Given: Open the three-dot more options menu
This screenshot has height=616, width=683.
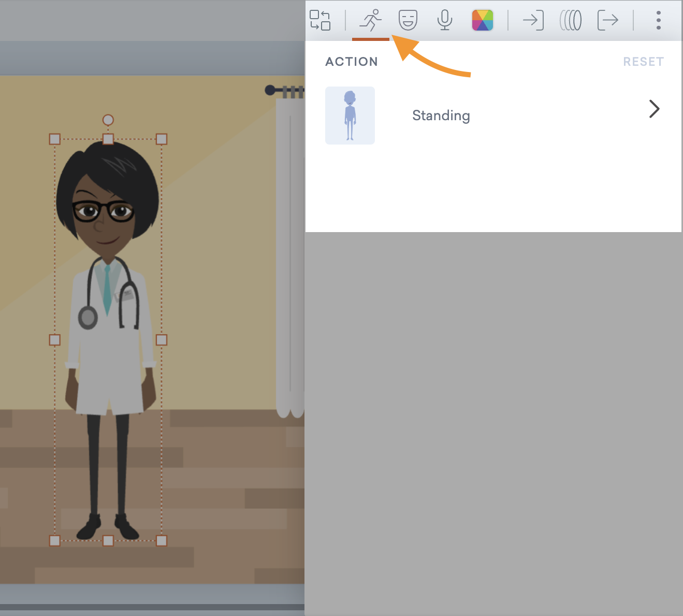Looking at the screenshot, I should point(658,21).
